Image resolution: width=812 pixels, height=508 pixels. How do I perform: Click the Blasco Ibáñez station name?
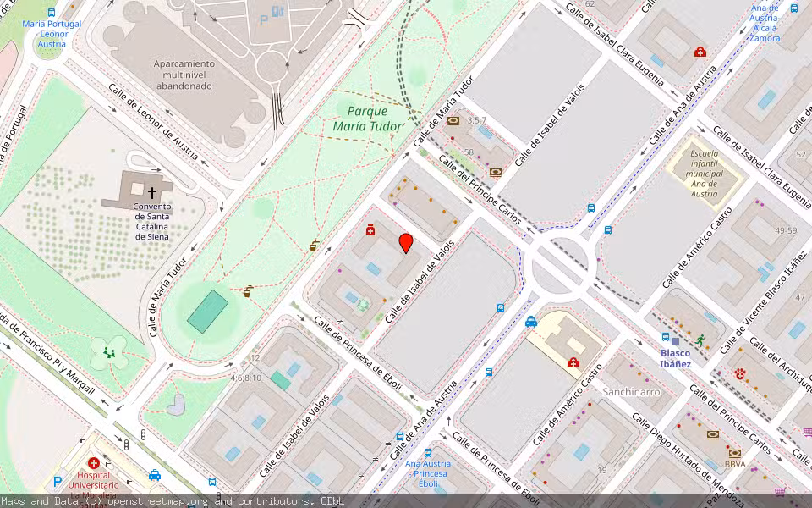[x=675, y=358]
